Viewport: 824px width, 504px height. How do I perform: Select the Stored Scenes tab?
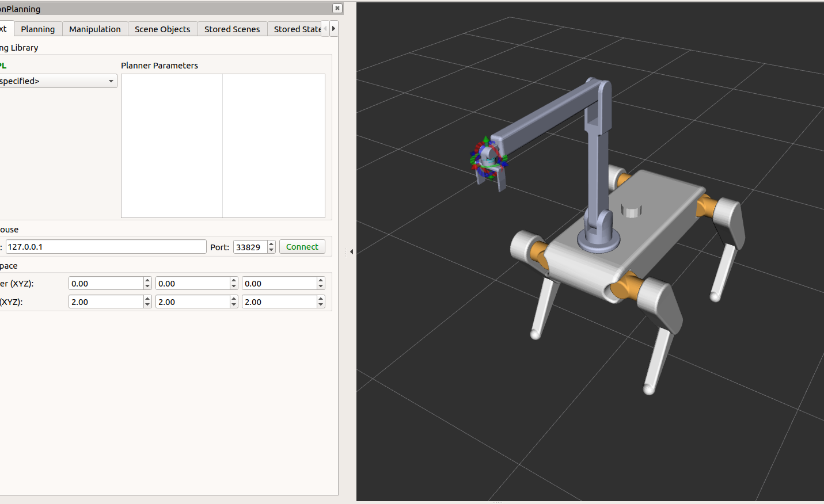(x=232, y=29)
